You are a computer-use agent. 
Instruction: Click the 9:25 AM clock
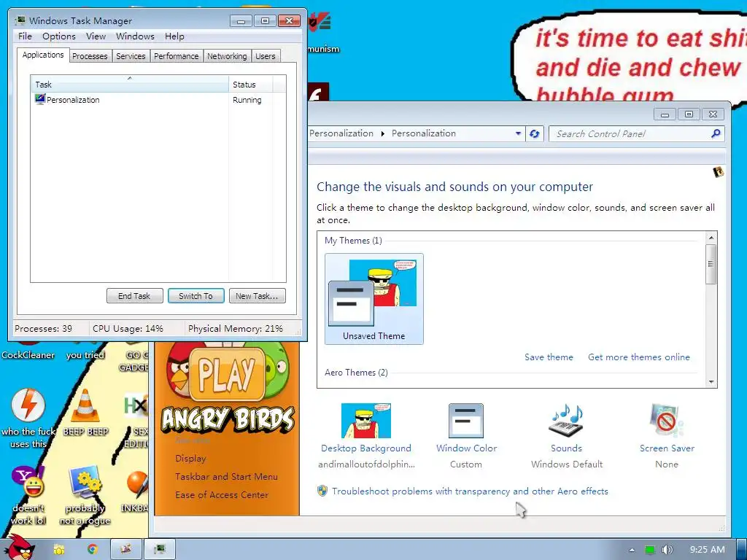708,550
